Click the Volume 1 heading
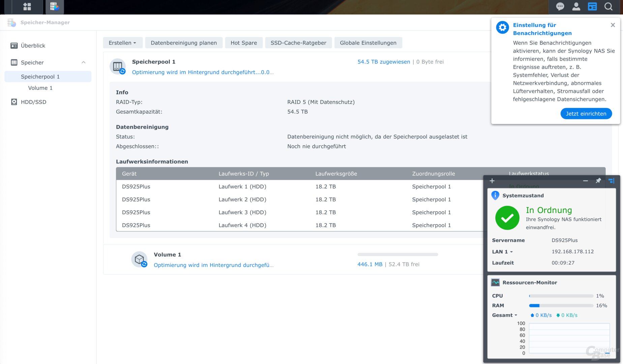The height and width of the screenshot is (364, 623). [167, 254]
